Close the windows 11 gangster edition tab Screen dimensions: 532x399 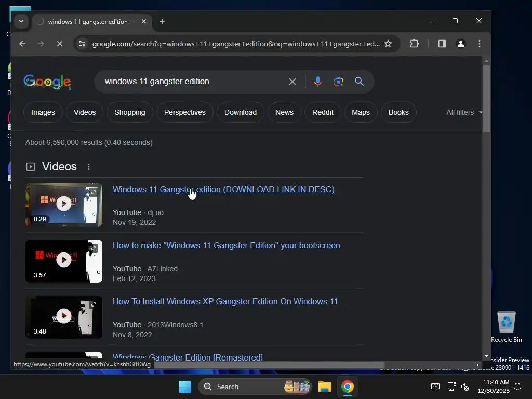144,21
